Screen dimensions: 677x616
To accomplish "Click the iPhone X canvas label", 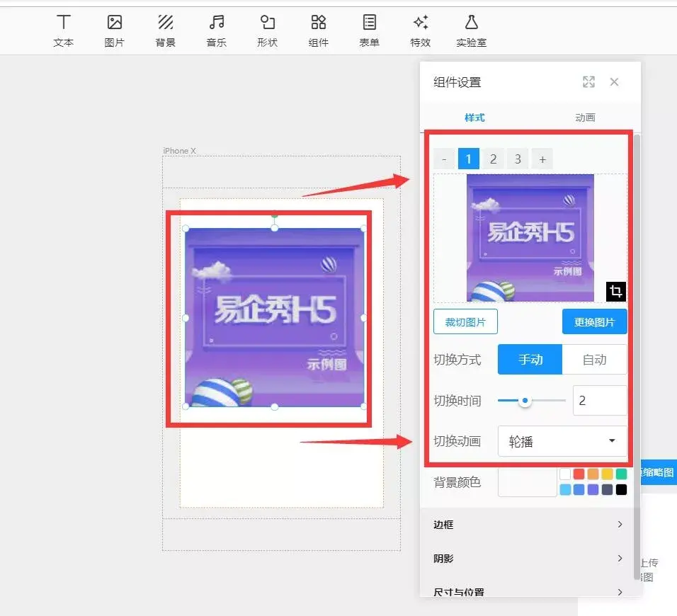I will [179, 151].
